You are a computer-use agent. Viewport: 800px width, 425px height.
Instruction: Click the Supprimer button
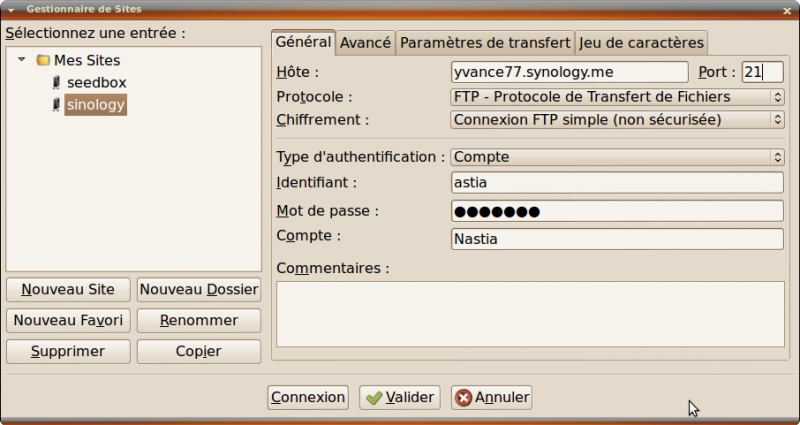point(68,352)
